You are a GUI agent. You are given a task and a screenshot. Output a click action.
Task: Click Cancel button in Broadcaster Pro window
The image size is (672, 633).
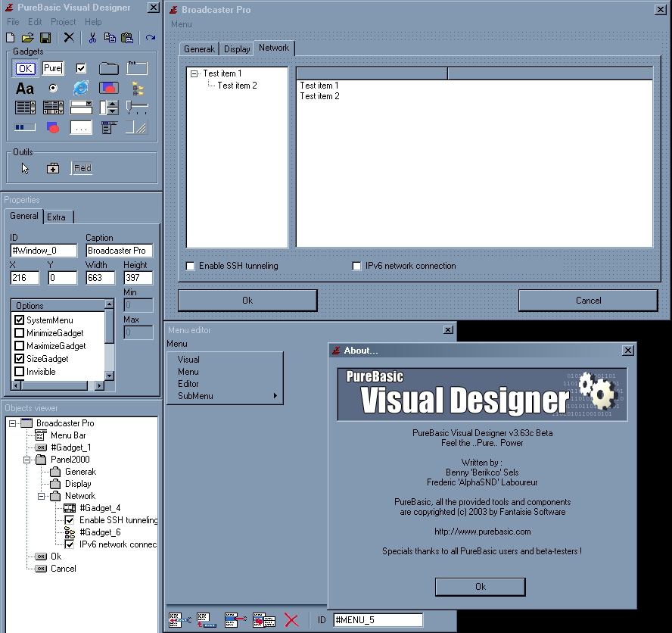(x=588, y=300)
